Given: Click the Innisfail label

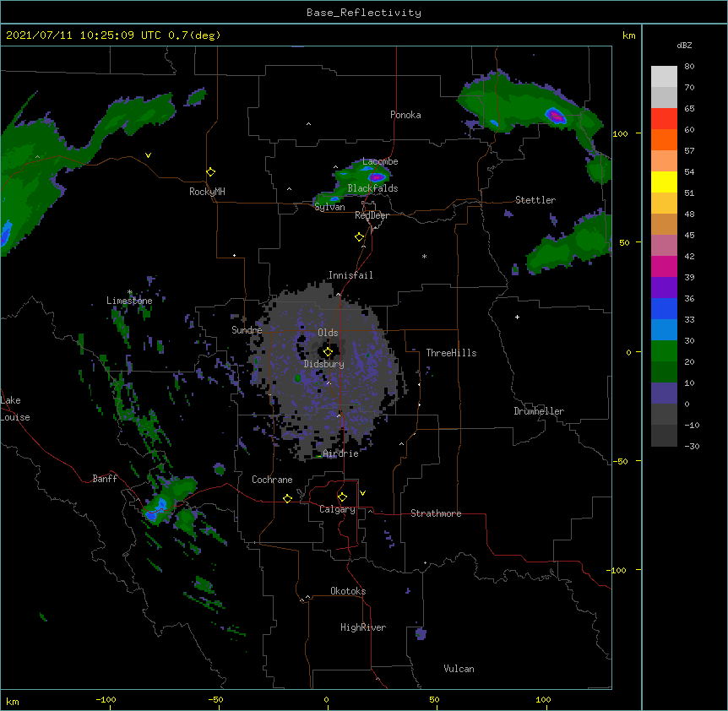Looking at the screenshot, I should coord(350,275).
